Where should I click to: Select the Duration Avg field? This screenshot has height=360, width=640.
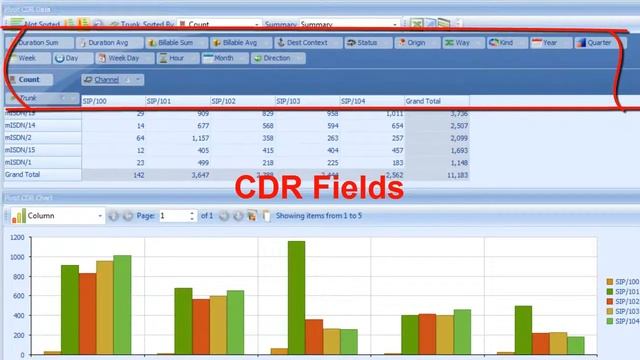[110, 42]
